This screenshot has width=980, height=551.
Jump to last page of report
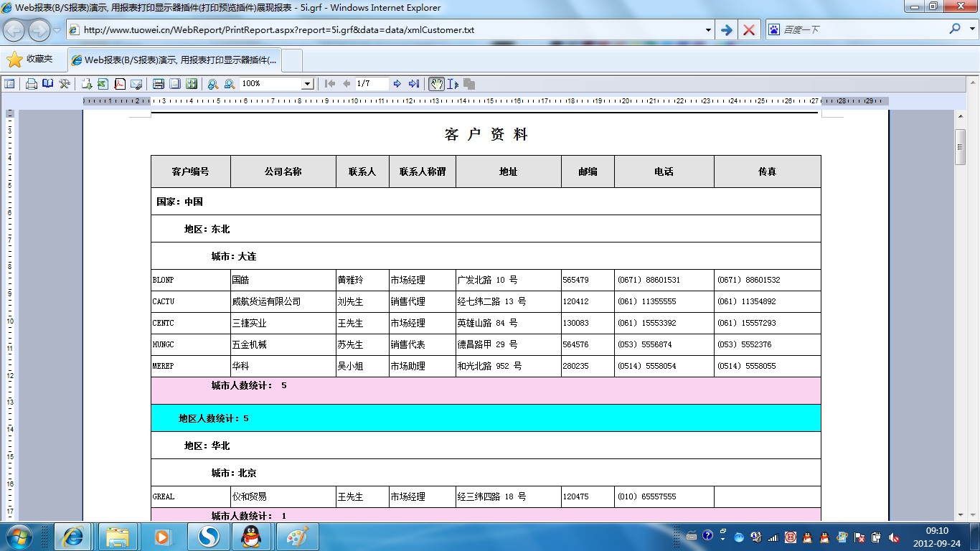(x=414, y=84)
